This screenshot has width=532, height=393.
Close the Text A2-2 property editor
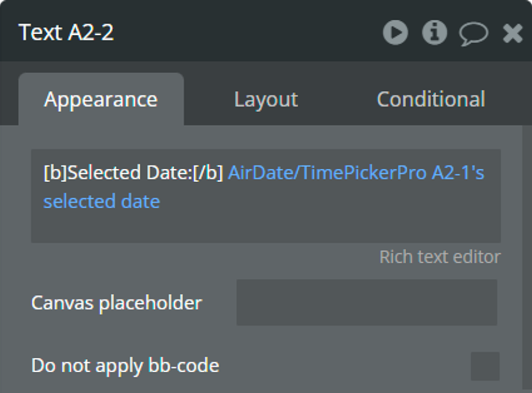[512, 33]
